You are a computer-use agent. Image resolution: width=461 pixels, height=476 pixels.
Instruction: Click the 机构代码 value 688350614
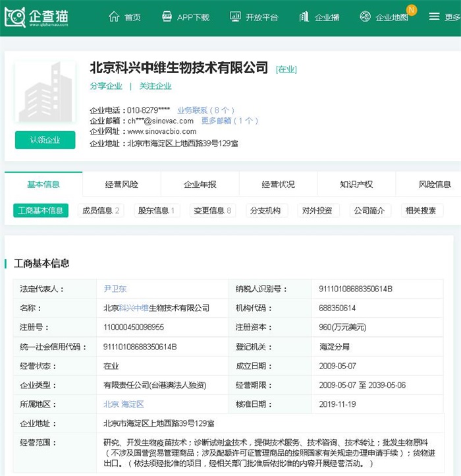pyautogui.click(x=337, y=308)
